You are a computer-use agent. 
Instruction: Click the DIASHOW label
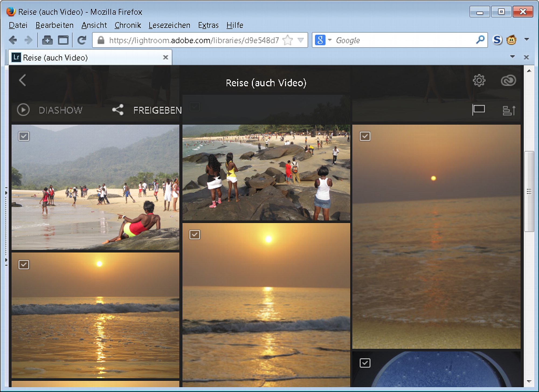click(x=61, y=110)
